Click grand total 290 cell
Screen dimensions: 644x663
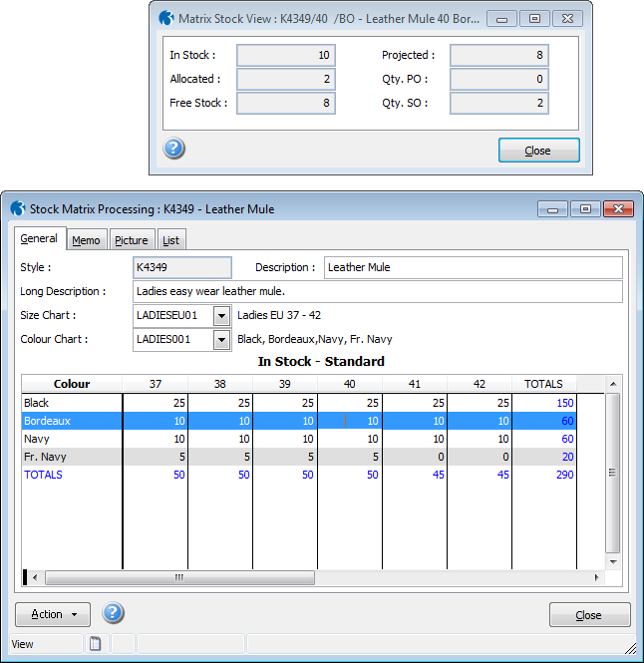544,475
